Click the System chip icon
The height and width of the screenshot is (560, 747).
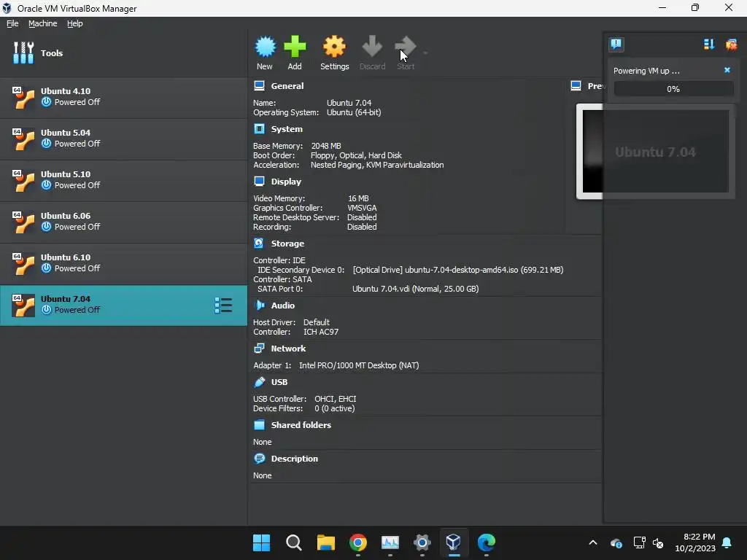[x=259, y=128]
